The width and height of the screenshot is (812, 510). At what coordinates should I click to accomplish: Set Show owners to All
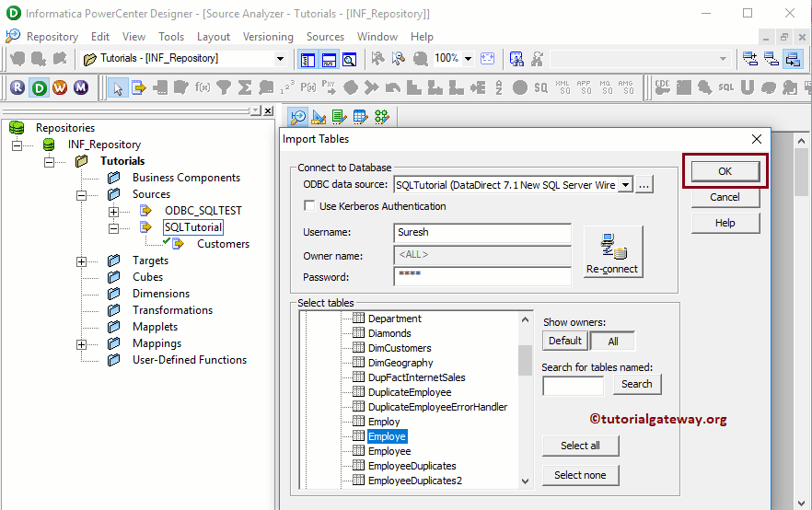(612, 342)
